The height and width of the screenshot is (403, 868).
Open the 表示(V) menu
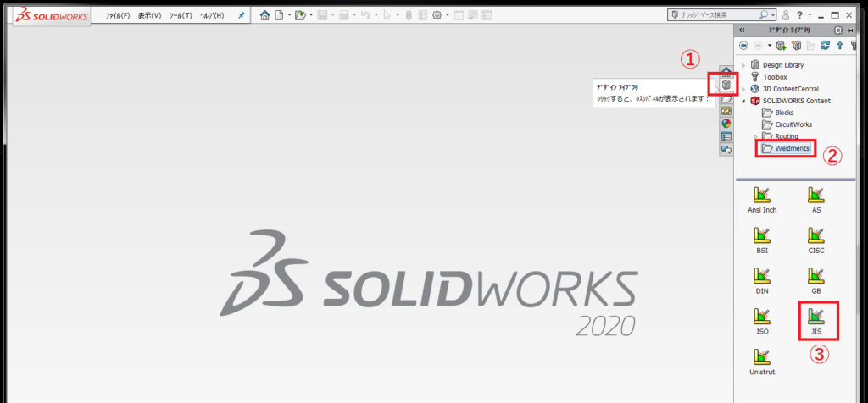coord(149,15)
